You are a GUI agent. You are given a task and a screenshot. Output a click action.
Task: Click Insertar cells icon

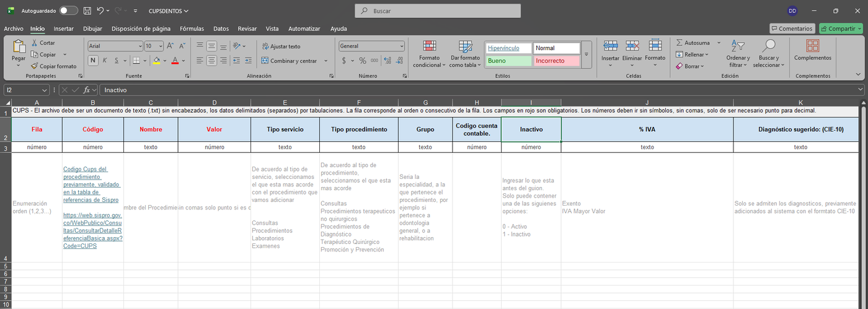pos(611,46)
